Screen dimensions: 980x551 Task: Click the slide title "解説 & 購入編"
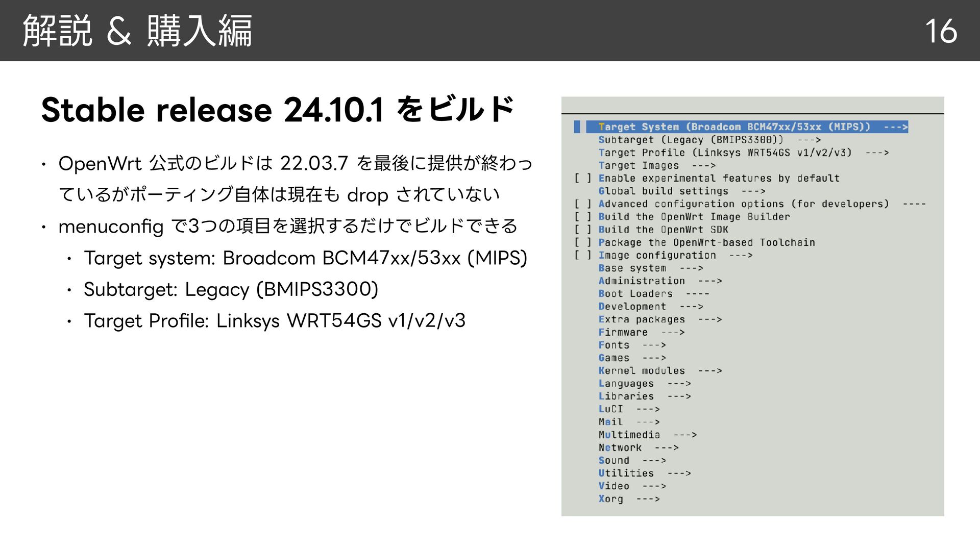[138, 31]
